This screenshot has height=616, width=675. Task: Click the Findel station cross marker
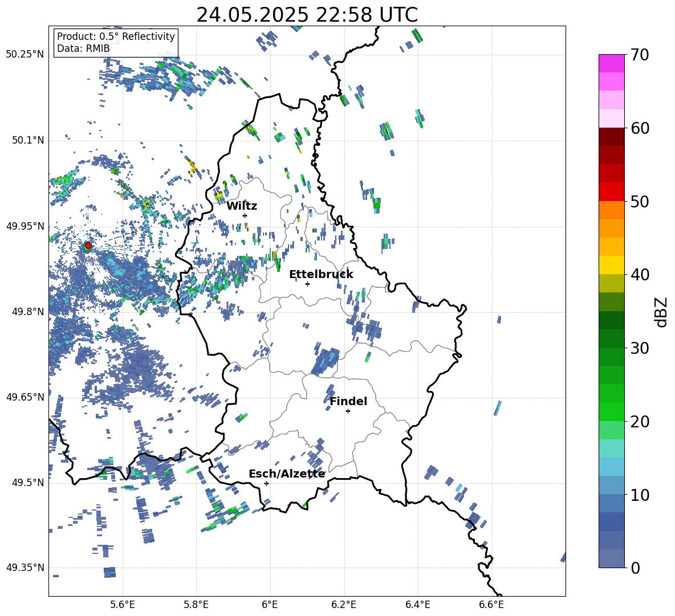348,411
